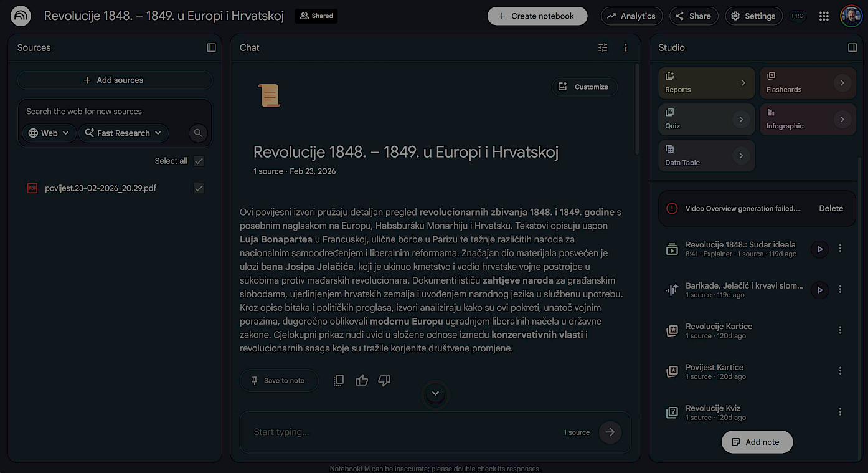Open the Web source type dropdown
This screenshot has height=473, width=868.
49,133
